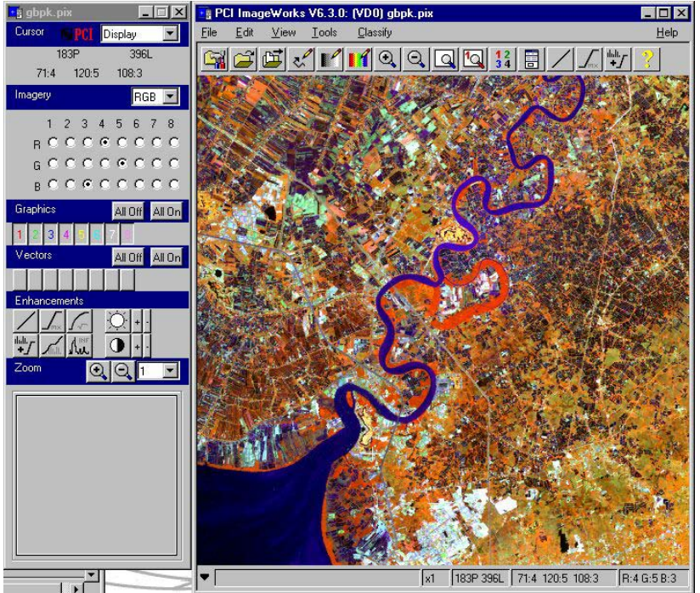The image size is (700, 593).
Task: Select channel 1 for the R row
Action: pos(52,143)
